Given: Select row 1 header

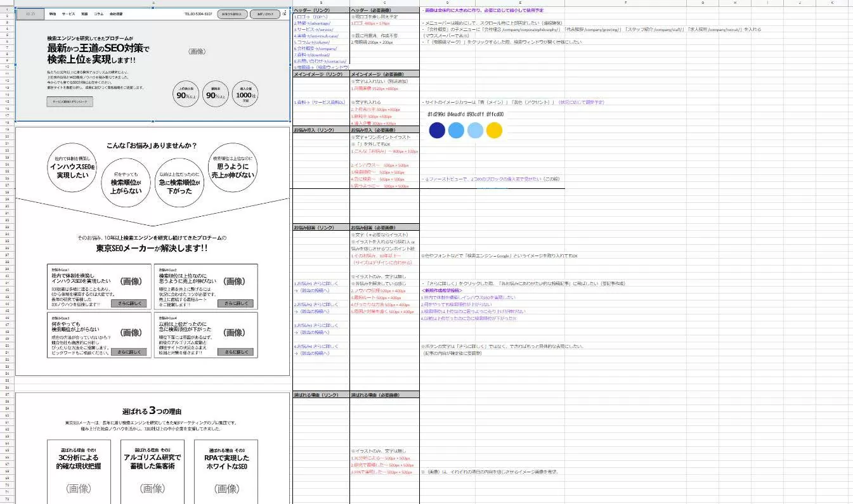Looking at the screenshot, I should click(x=7, y=10).
